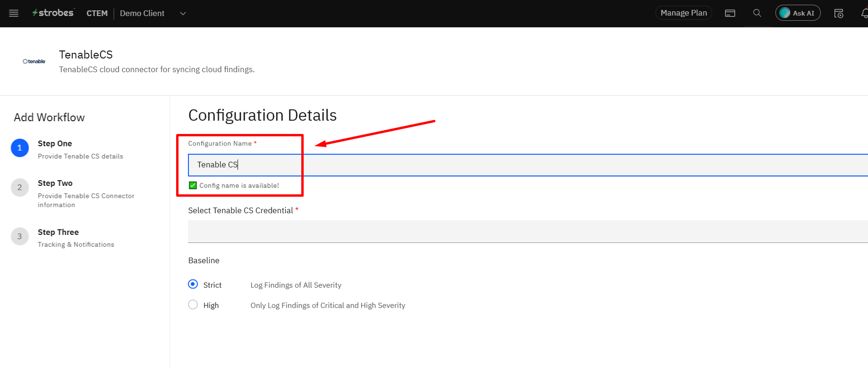The image size is (868, 367).
Task: Open the billing card icon in top bar
Action: [x=730, y=13]
